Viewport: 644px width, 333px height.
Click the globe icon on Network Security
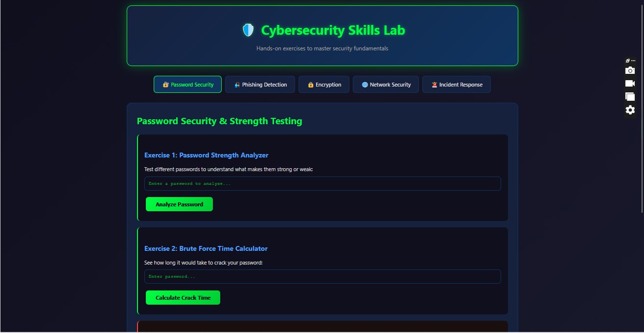pyautogui.click(x=365, y=85)
